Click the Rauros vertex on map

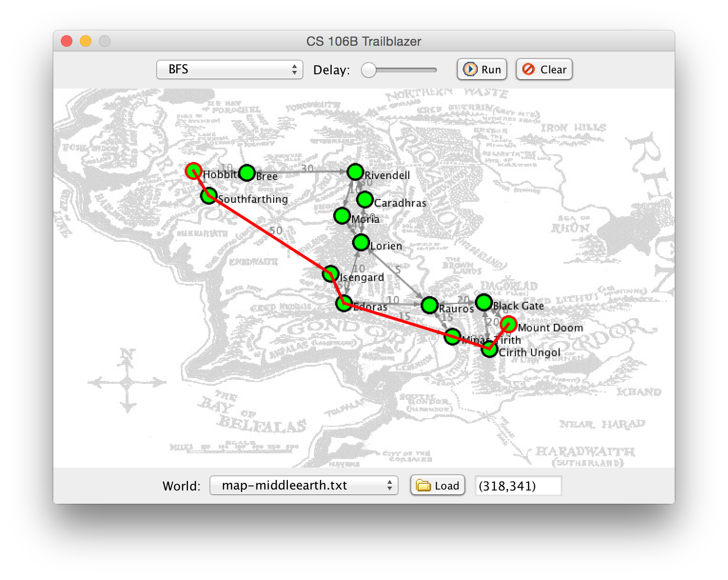(x=429, y=305)
